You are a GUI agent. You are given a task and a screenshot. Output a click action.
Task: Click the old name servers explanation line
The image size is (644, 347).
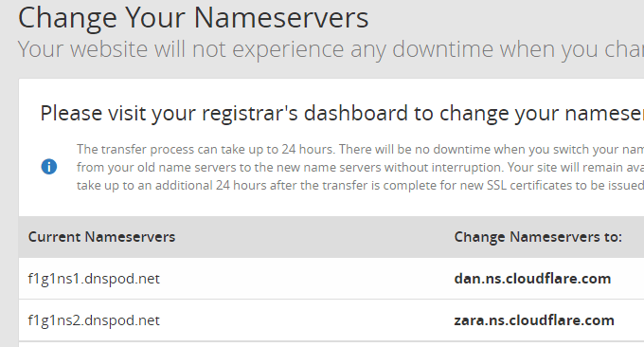tap(360, 167)
